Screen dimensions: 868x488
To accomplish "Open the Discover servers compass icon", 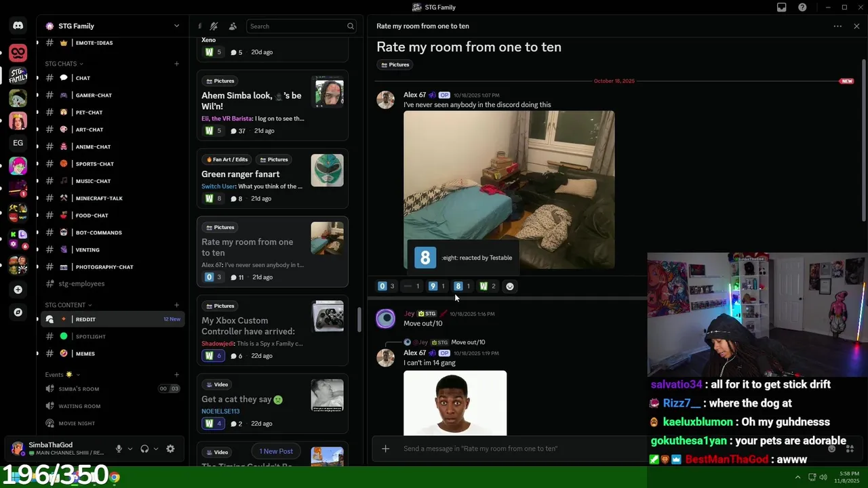I will [18, 312].
